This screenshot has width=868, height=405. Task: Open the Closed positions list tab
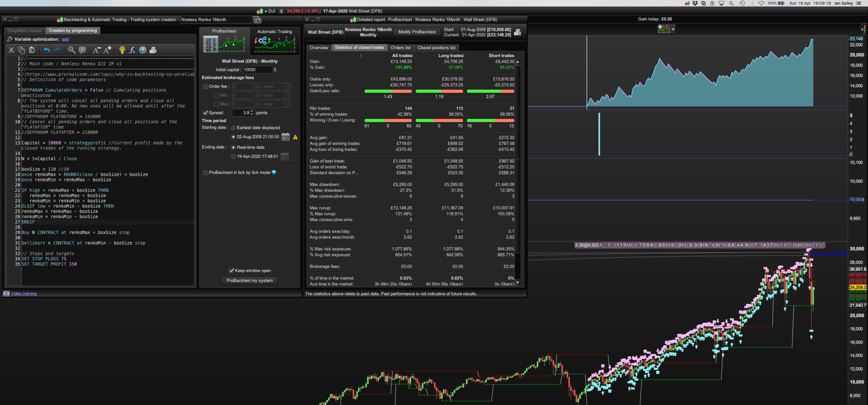pos(436,48)
